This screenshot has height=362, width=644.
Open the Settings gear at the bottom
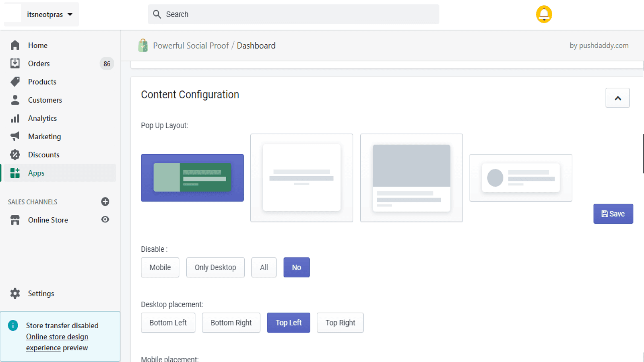point(15,293)
